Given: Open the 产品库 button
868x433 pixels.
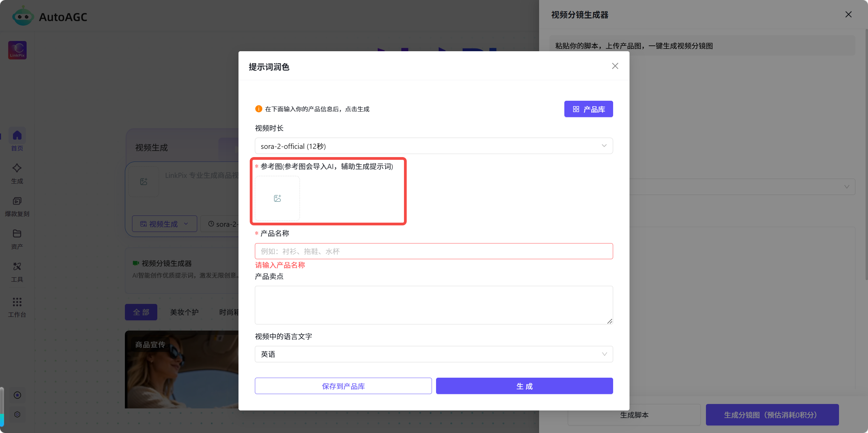Looking at the screenshot, I should [589, 109].
